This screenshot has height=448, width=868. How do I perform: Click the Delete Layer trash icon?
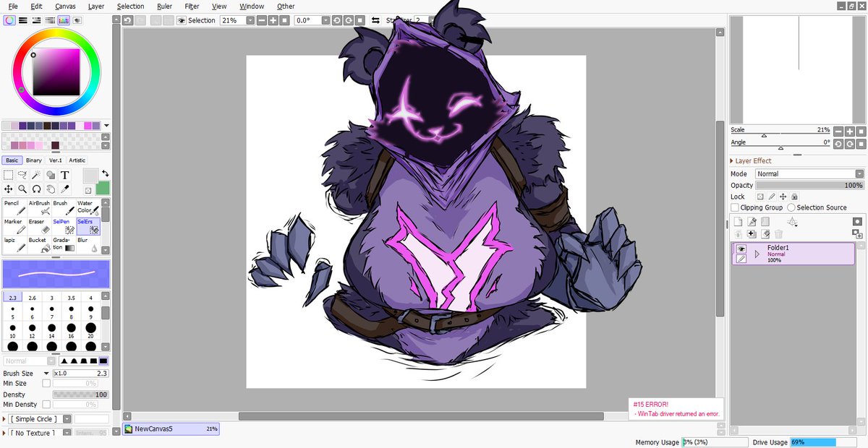(778, 234)
